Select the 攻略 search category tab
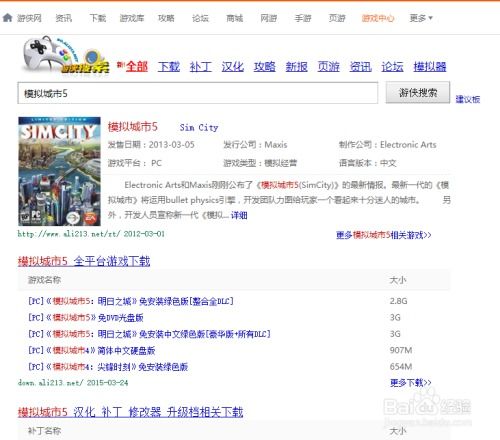Viewport: 500px width, 440px height. [265, 67]
